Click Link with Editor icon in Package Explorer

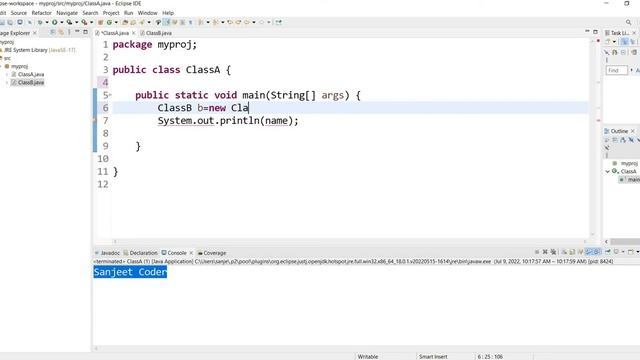coord(61,32)
